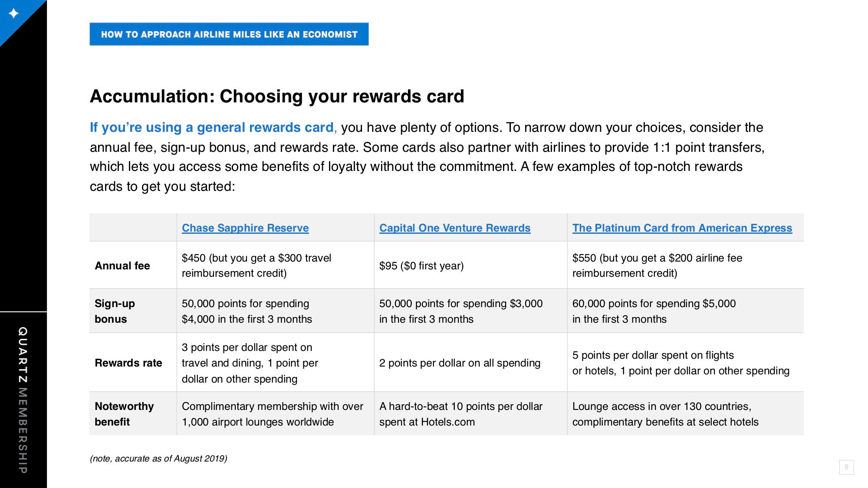Select the Noteworthy benefit row header
868x488 pixels.
[124, 414]
